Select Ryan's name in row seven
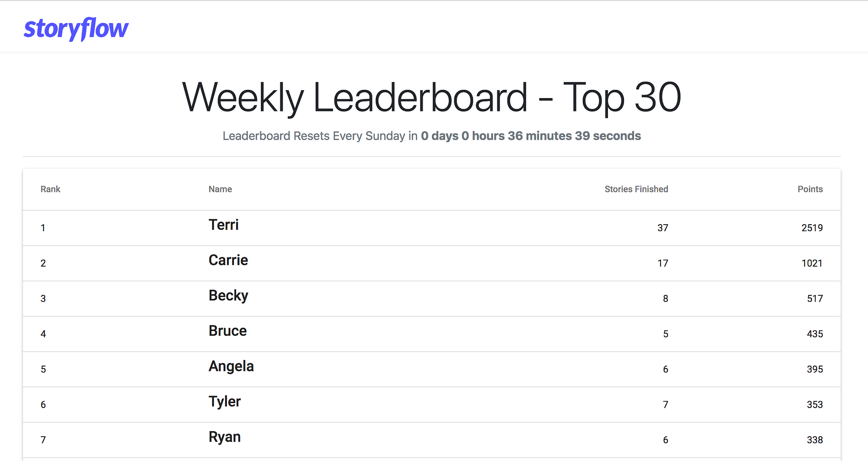The image size is (868, 461). point(224,437)
